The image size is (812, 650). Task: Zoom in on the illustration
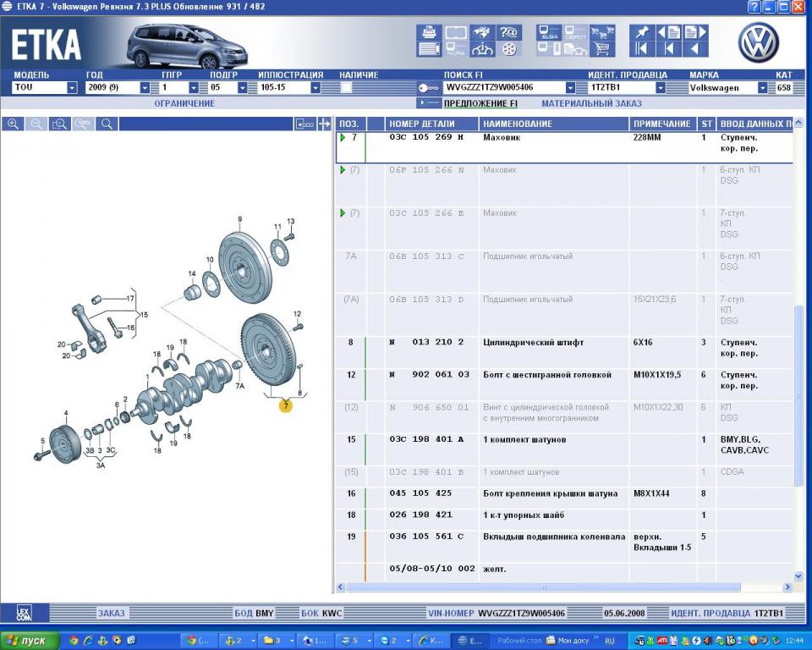coord(13,124)
